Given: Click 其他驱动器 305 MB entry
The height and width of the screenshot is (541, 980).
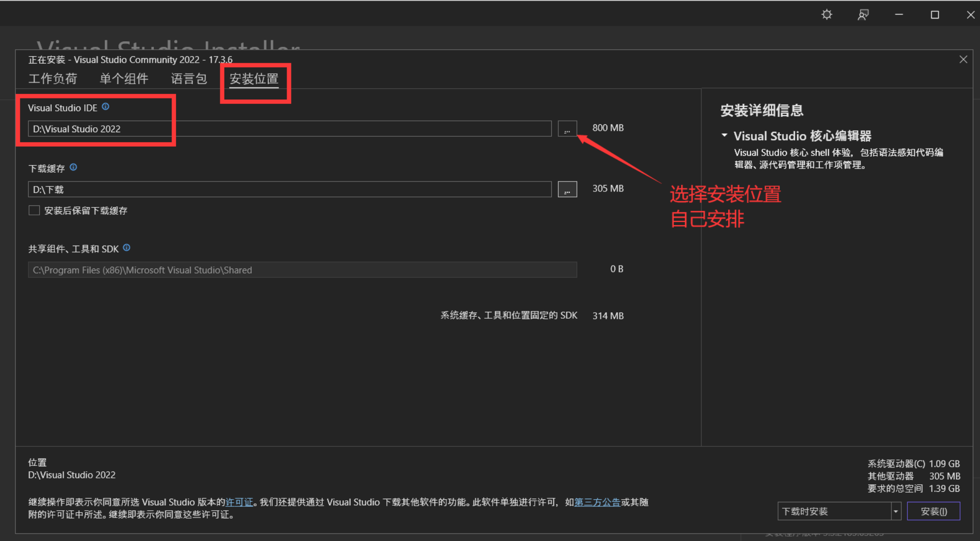Looking at the screenshot, I should point(914,476).
